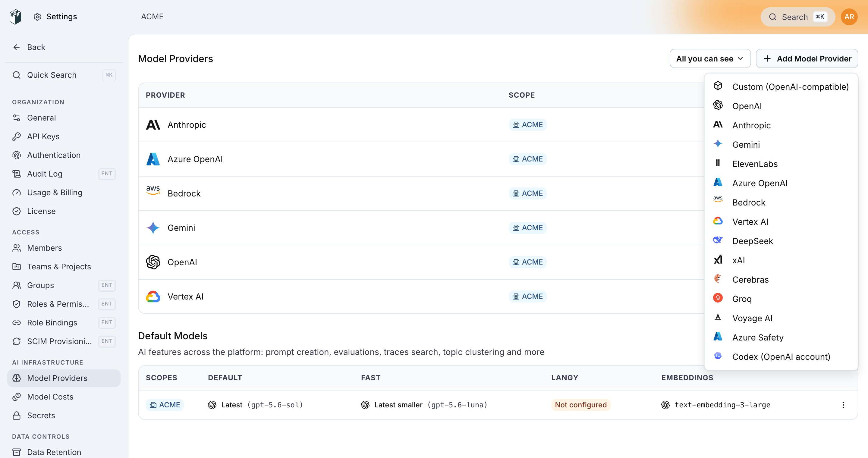Click the Model Costs icon
The height and width of the screenshot is (458, 868).
(x=17, y=397)
